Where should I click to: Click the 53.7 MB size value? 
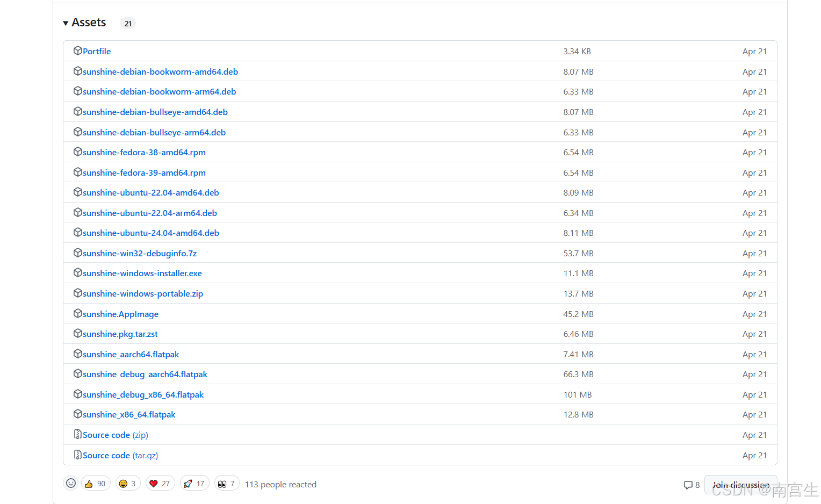click(x=579, y=253)
